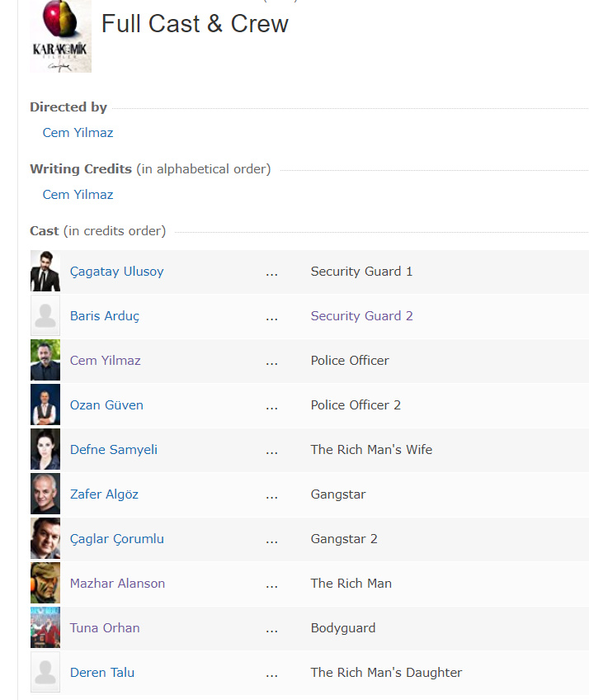Click Deren Talu's placeholder avatar icon
Image resolution: width=589 pixels, height=700 pixels.
coord(45,673)
